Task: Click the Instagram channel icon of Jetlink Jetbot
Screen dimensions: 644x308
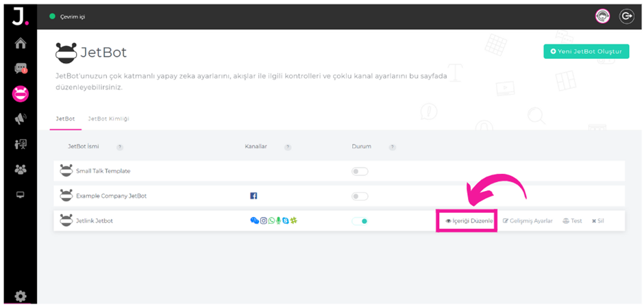Action: (264, 220)
